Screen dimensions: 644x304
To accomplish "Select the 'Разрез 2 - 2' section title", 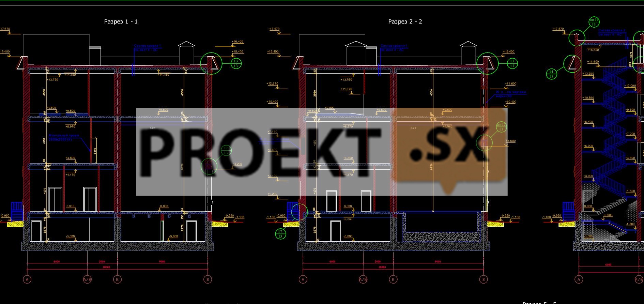I will pos(405,21).
